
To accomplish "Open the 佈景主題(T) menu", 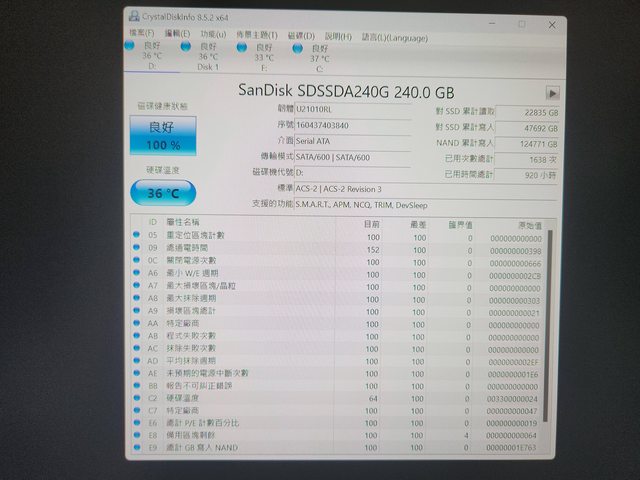I will (x=258, y=36).
